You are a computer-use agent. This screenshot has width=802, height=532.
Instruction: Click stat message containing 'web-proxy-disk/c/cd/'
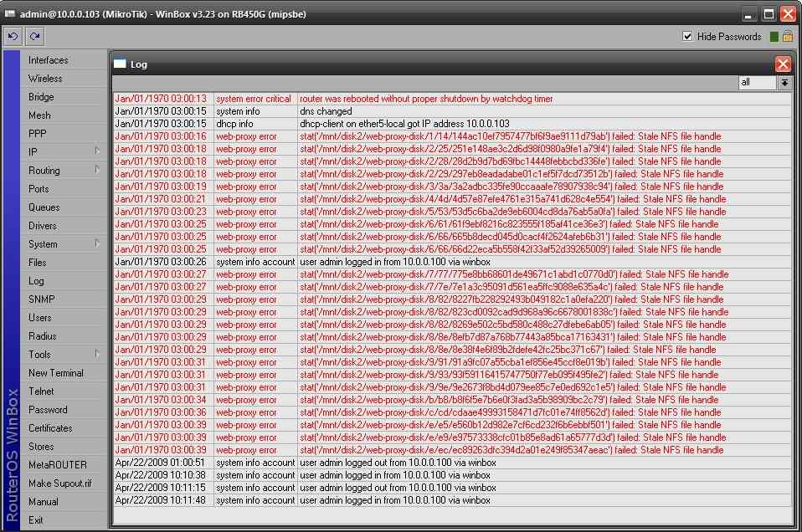(511, 412)
